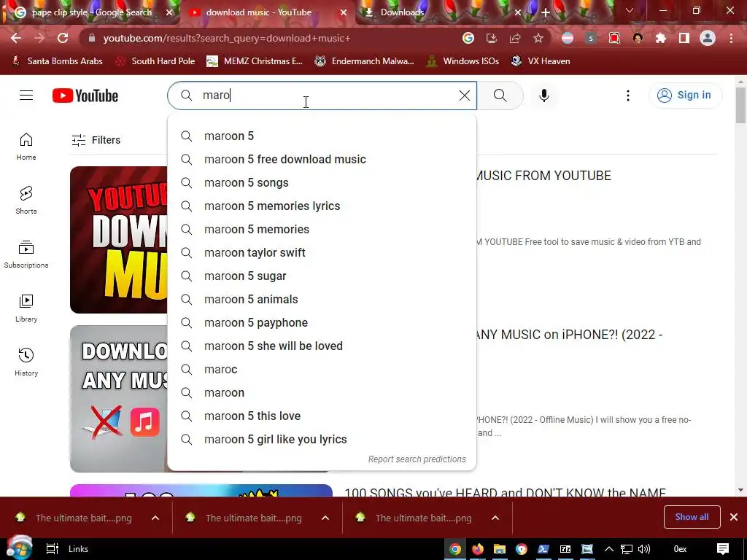Image resolution: width=747 pixels, height=560 pixels.
Task: Select the plain 'maroon' suggestion
Action: point(322,393)
